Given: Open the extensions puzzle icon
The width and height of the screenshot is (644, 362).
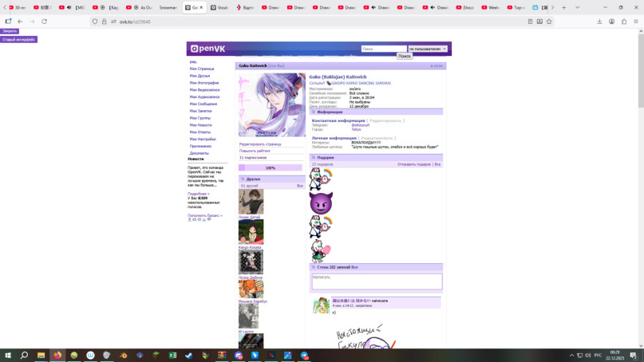Looking at the screenshot, I should 624,22.
